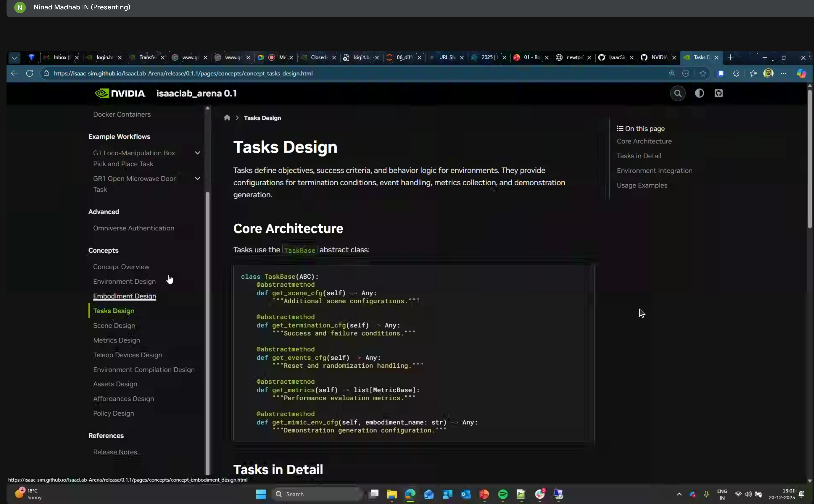Expand the GR1 Open Microwave Door section
Screen dimensions: 814x504
(197, 178)
